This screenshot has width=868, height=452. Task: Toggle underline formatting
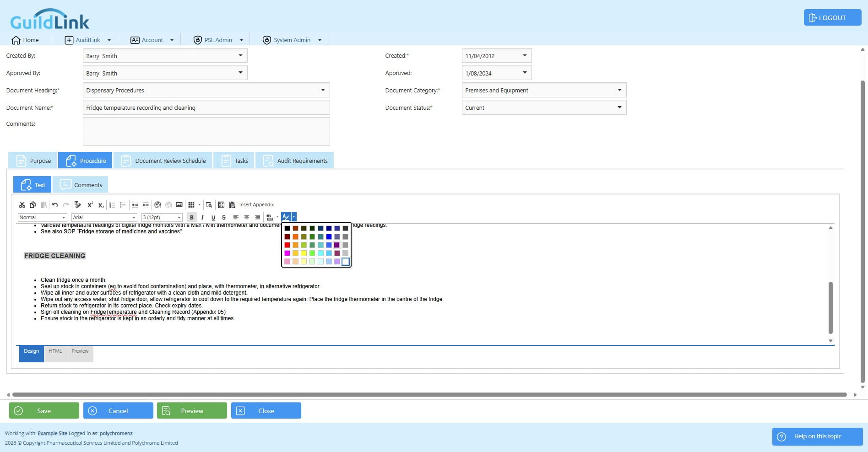(x=213, y=217)
